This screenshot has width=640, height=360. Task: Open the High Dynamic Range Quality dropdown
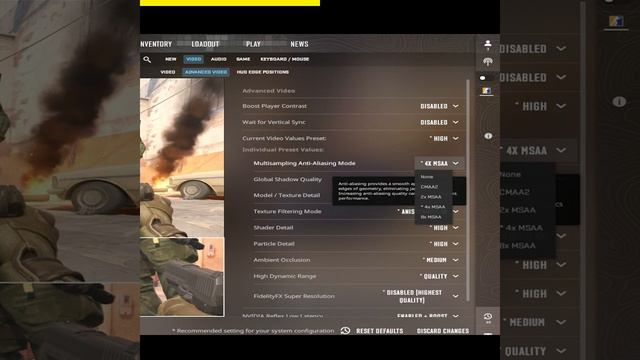point(440,276)
